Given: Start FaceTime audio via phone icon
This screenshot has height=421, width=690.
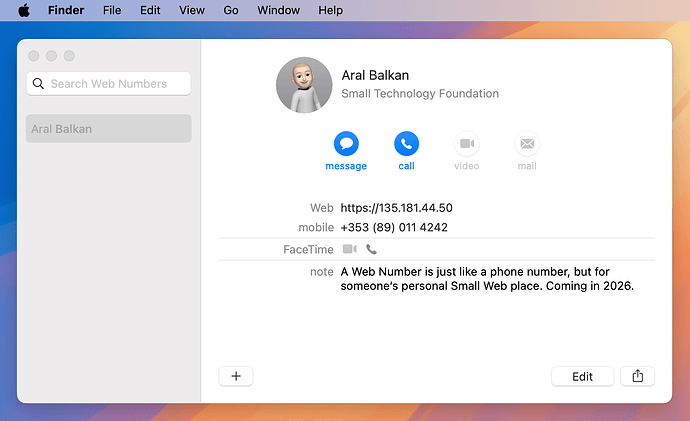Looking at the screenshot, I should (371, 249).
